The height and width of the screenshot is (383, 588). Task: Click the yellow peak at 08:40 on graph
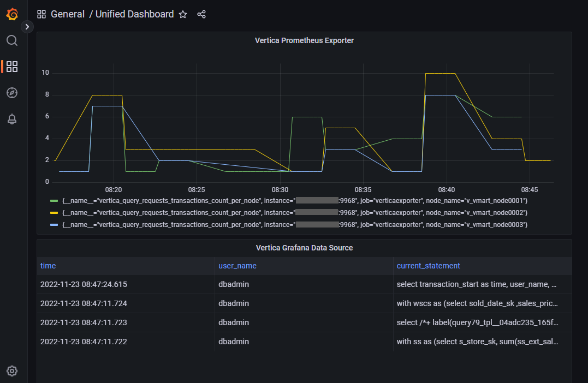(440, 74)
